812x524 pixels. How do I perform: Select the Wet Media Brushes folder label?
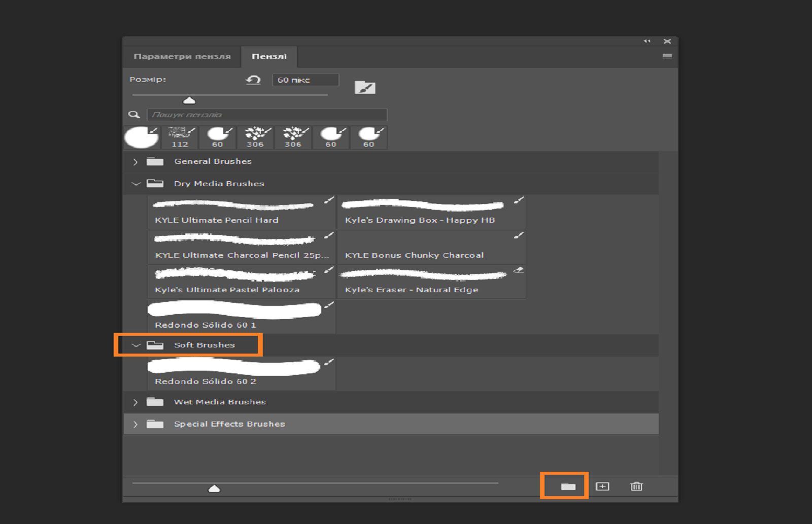[220, 402]
